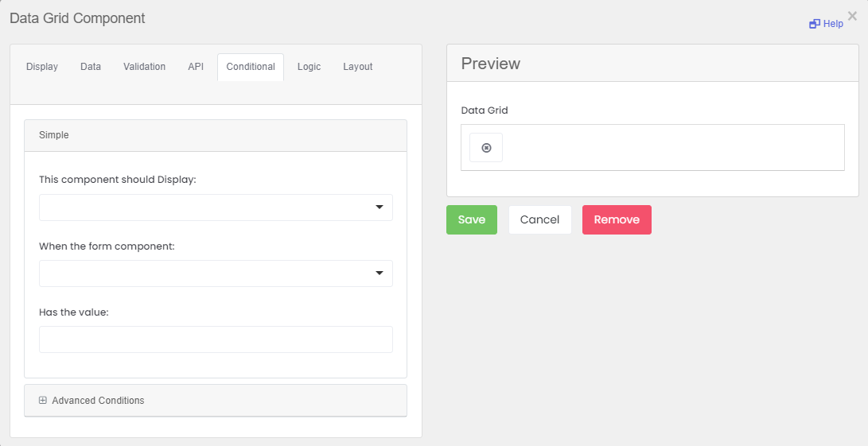Select the API tab
868x446 pixels.
coord(196,67)
